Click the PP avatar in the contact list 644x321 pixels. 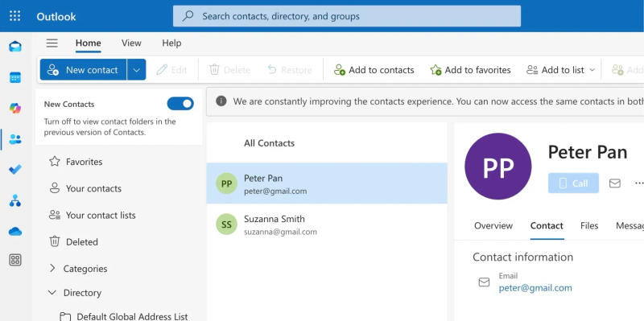(226, 183)
